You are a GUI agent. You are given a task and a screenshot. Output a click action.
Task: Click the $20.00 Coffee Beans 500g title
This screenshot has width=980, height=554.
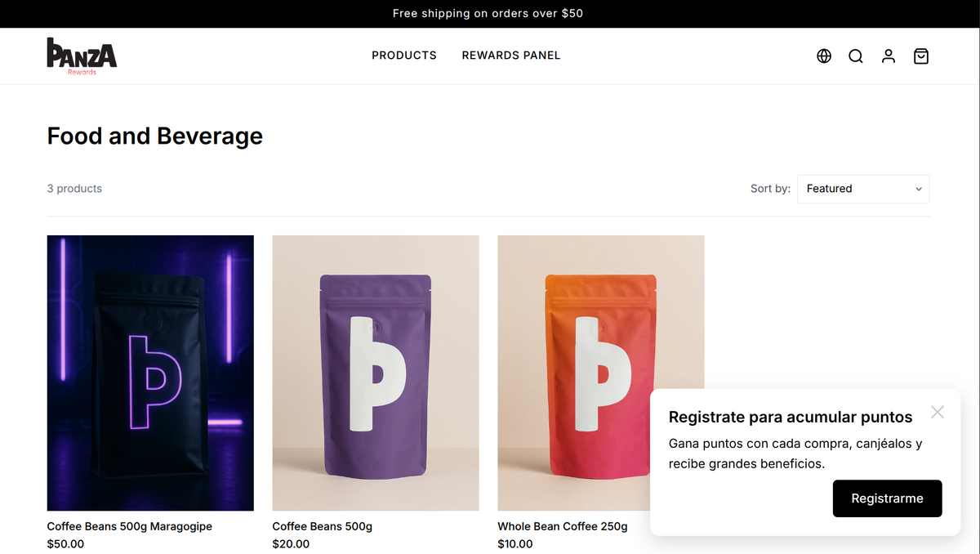(x=322, y=526)
